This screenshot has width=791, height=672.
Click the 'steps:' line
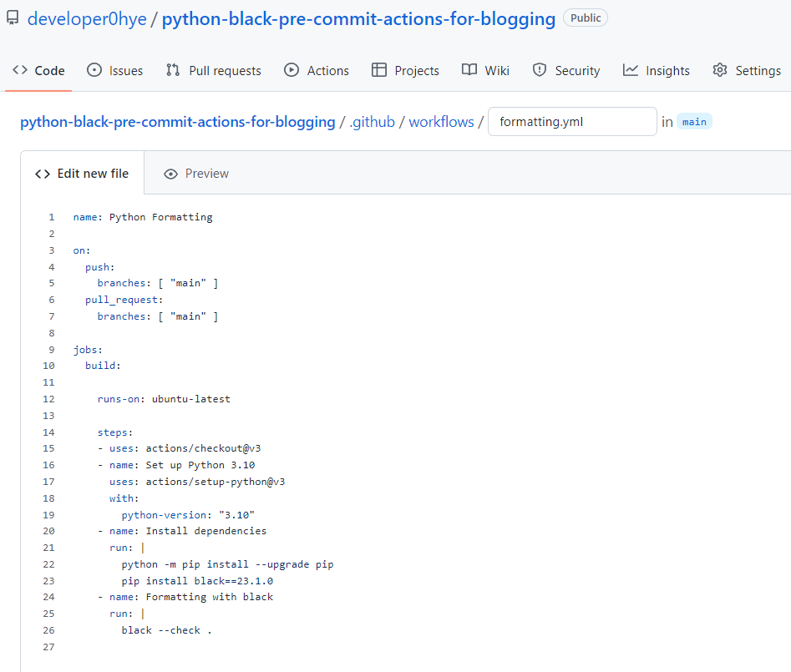115,432
